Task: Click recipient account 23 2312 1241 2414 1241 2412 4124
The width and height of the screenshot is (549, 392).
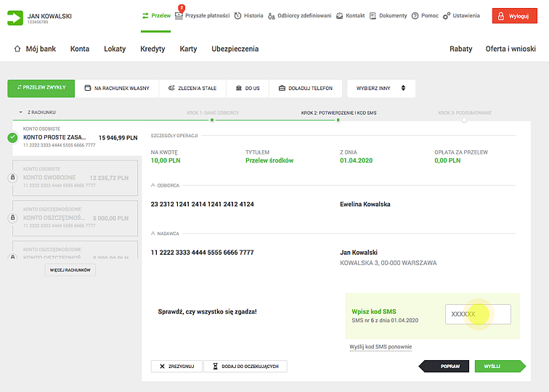Action: [x=203, y=204]
